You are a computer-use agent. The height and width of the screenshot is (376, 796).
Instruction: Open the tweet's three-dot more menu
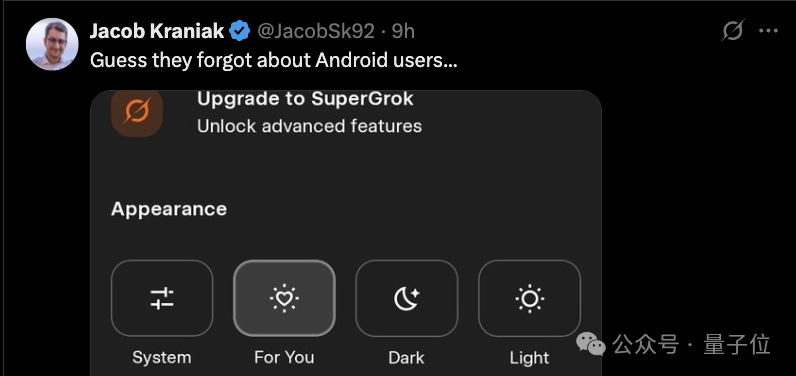768,31
